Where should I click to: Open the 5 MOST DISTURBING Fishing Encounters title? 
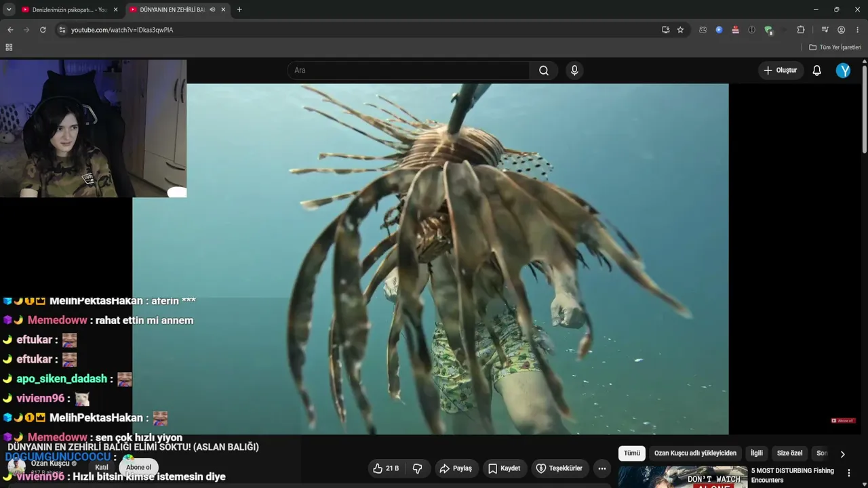tap(792, 475)
